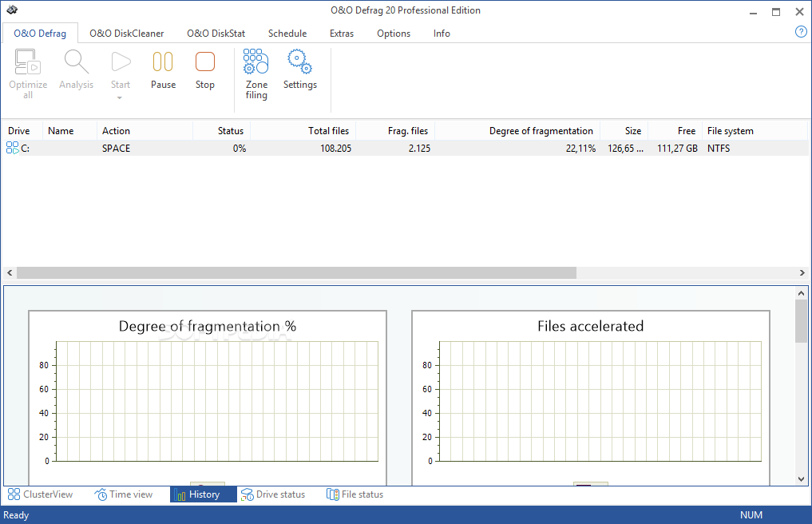Click the O&O Defrag app logo icon

point(12,10)
